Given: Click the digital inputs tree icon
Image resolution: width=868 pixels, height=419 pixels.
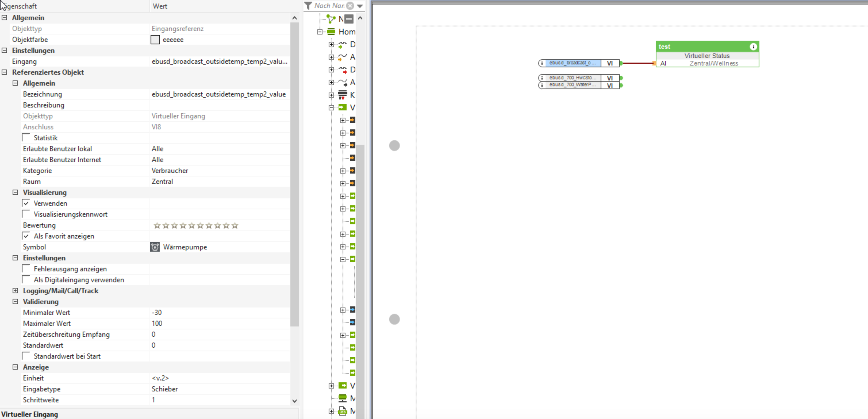Looking at the screenshot, I should 342,45.
